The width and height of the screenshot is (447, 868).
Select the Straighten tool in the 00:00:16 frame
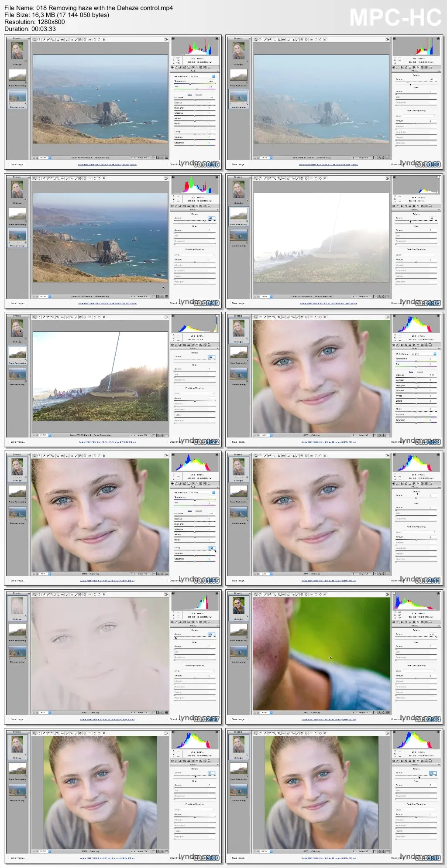click(x=62, y=40)
